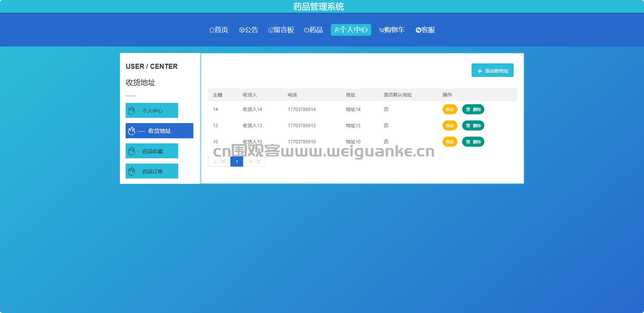Screen dimensions: 644x313
Task: Click phone number 17703786913
Action: coord(302,125)
